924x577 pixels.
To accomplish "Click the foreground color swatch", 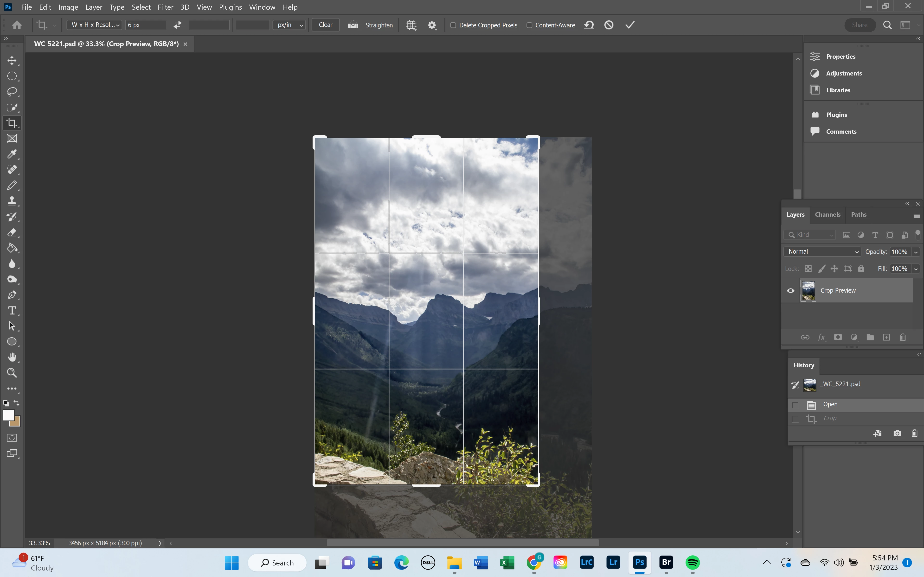I will [8, 415].
